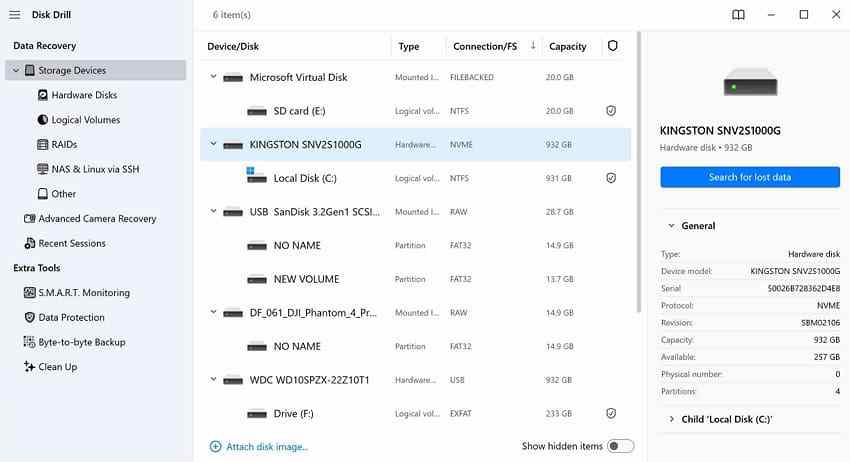Click the Data Protection shield icon
Viewport: 850px width, 462px height.
pyautogui.click(x=30, y=317)
